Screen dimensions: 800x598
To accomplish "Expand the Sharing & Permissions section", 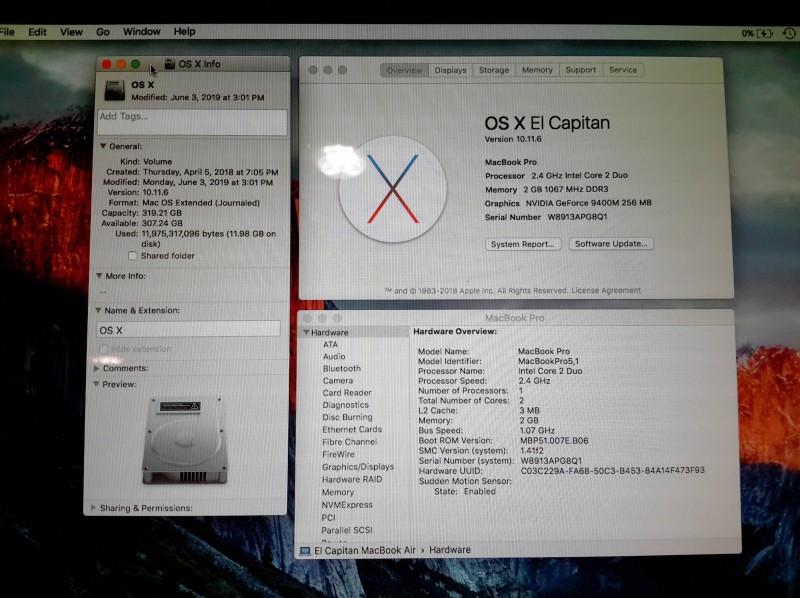I will coord(93,508).
